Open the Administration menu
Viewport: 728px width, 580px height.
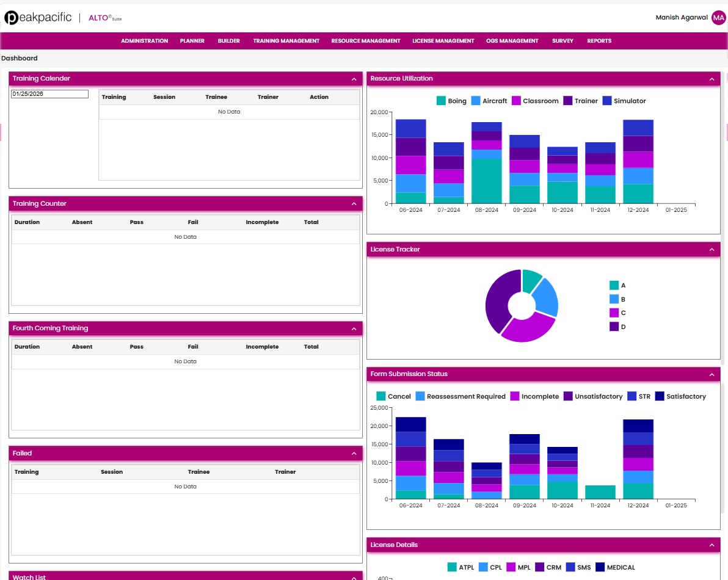(x=144, y=41)
